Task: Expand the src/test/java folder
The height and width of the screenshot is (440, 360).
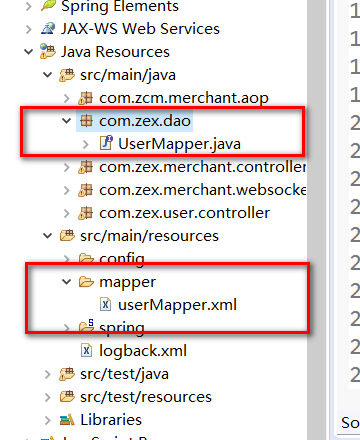Action: (48, 374)
